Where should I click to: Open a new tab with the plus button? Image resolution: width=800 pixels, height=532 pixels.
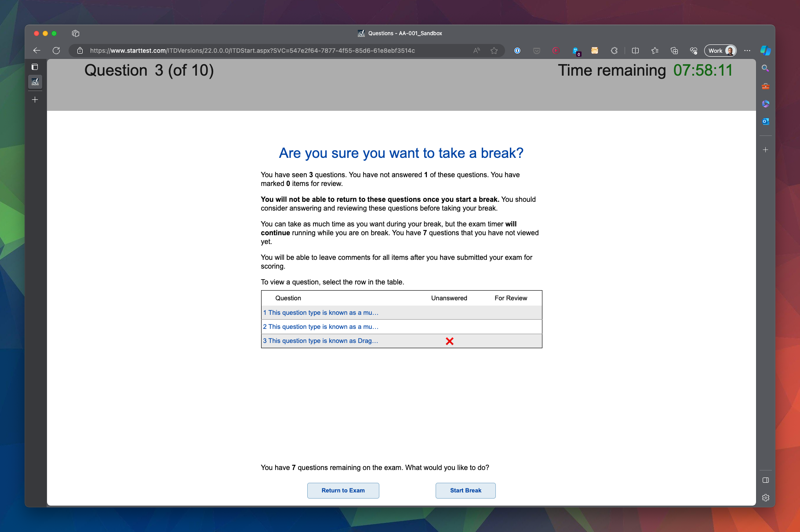pos(35,100)
